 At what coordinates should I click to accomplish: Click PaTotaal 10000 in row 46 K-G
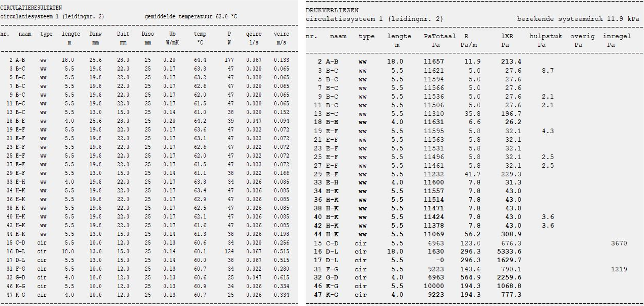(x=433, y=286)
